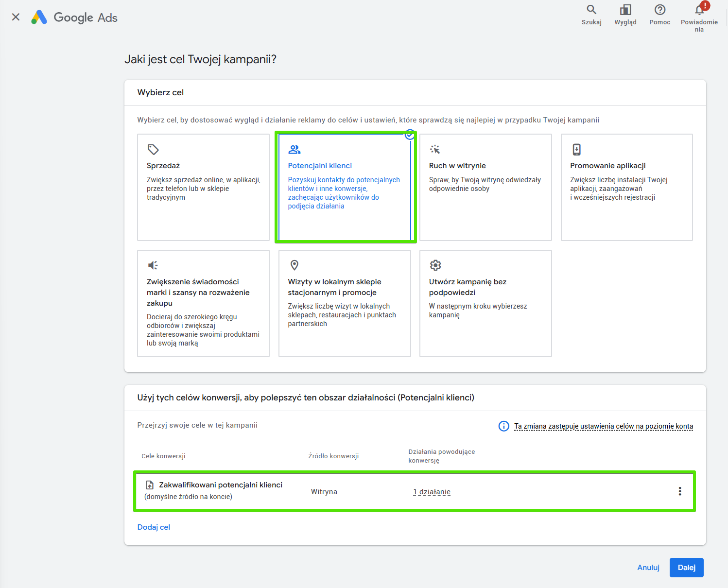Choose Utwórz kampanię bez podpowiedzi option

[485, 303]
